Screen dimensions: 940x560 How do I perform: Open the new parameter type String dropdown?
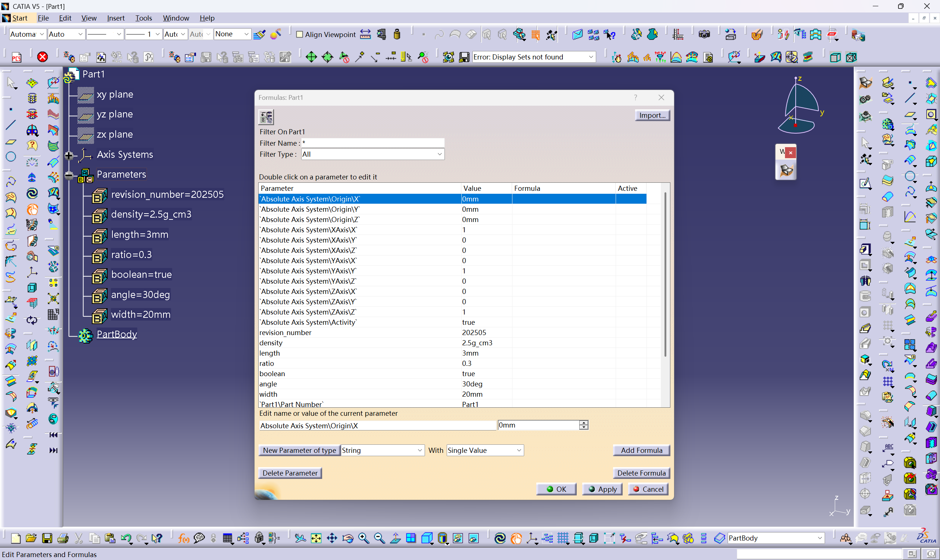click(419, 450)
